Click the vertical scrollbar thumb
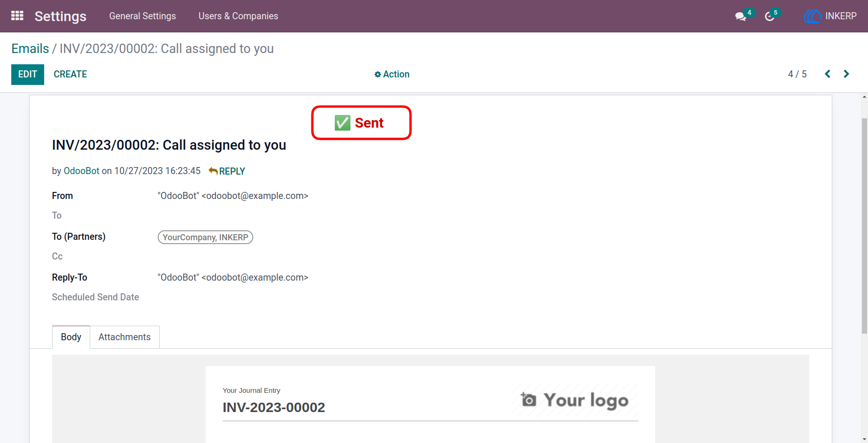The width and height of the screenshot is (868, 443). (x=864, y=225)
